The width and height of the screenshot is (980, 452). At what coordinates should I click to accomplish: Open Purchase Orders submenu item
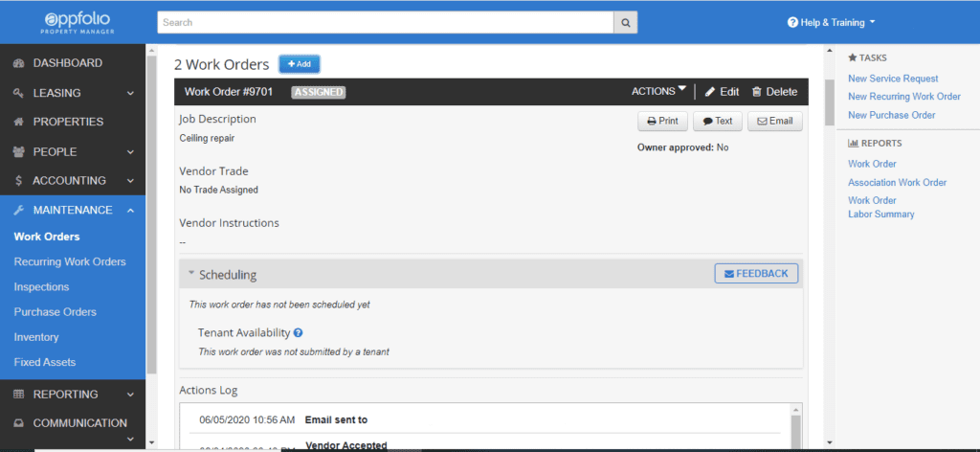pyautogui.click(x=55, y=312)
